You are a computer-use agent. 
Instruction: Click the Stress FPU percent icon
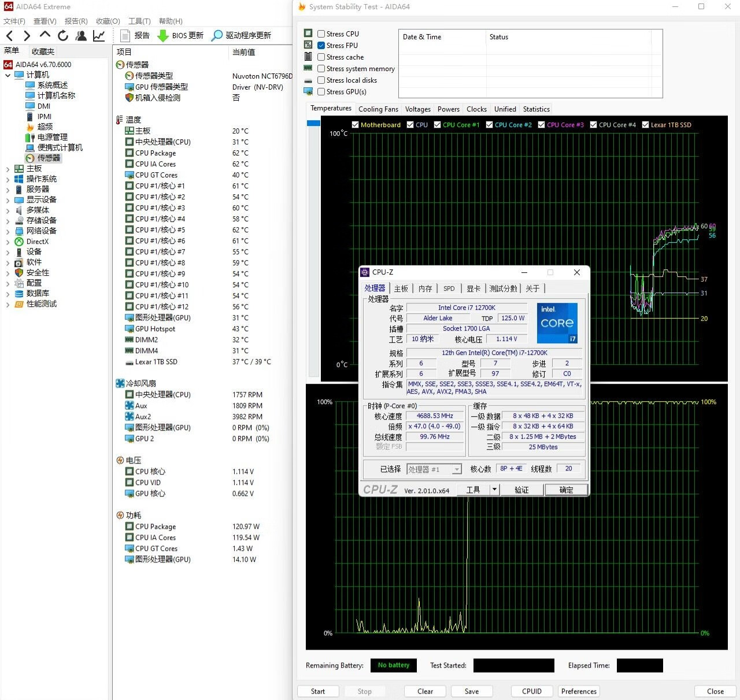click(308, 45)
